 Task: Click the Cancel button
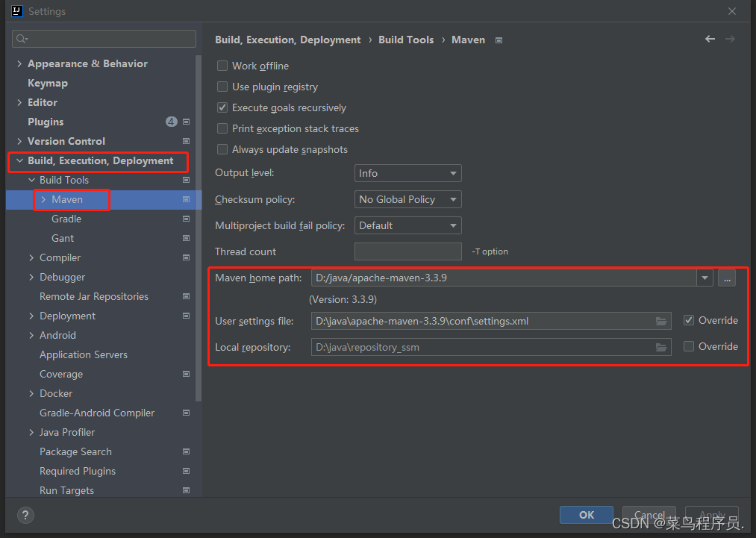point(649,515)
